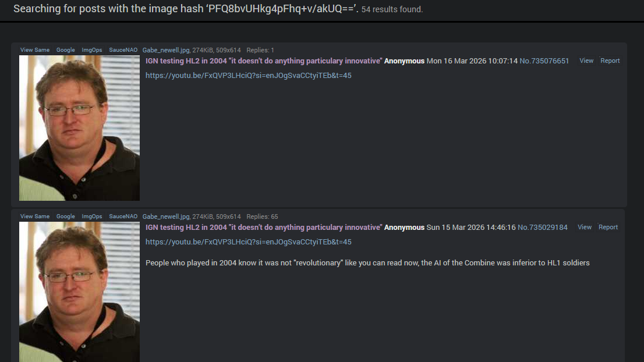The height and width of the screenshot is (362, 644).
Task: Click Google search for post No.735029184
Action: tap(66, 217)
